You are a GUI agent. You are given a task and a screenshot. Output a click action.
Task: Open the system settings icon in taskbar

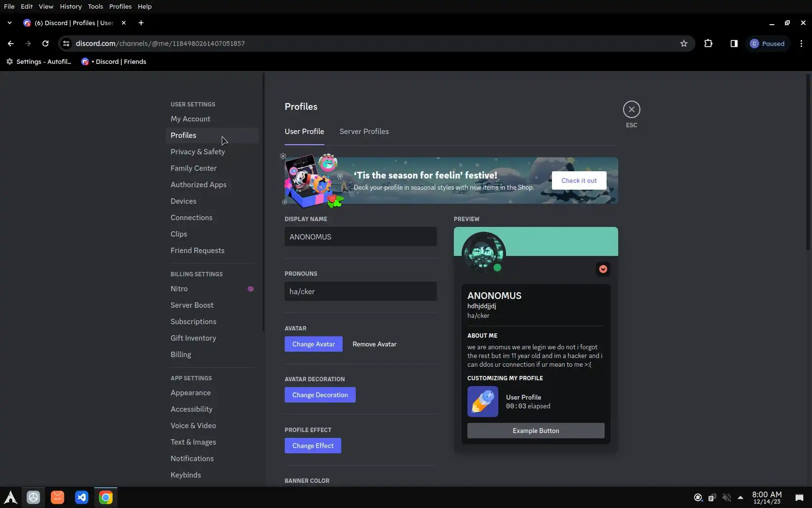click(x=33, y=497)
